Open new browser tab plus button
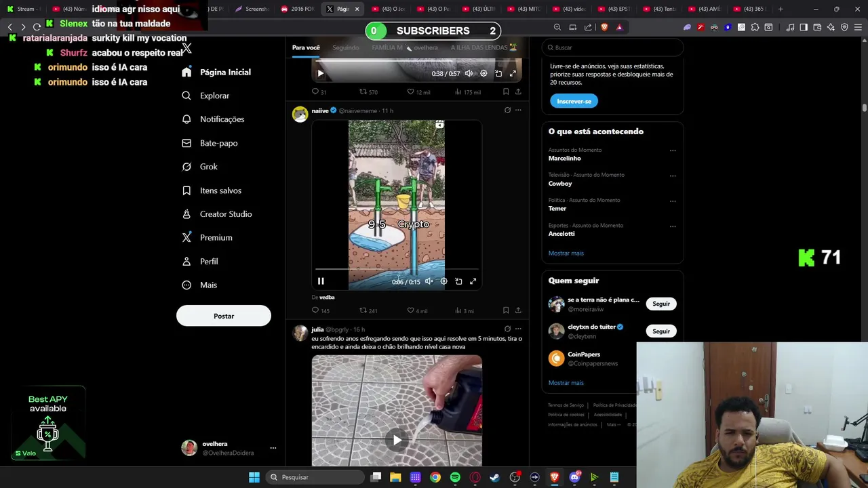Screen dimensions: 868x488 tap(781, 9)
